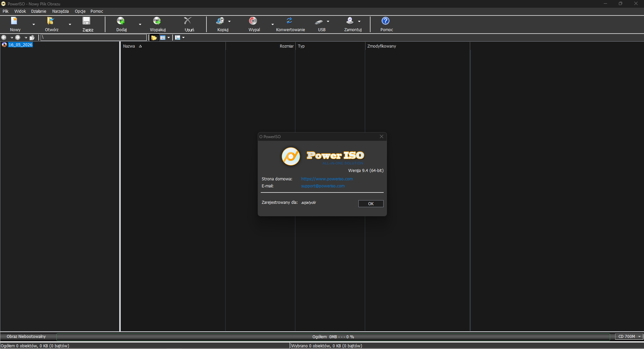Expand the Wypal dropdown arrow
644x349 pixels.
click(x=273, y=24)
